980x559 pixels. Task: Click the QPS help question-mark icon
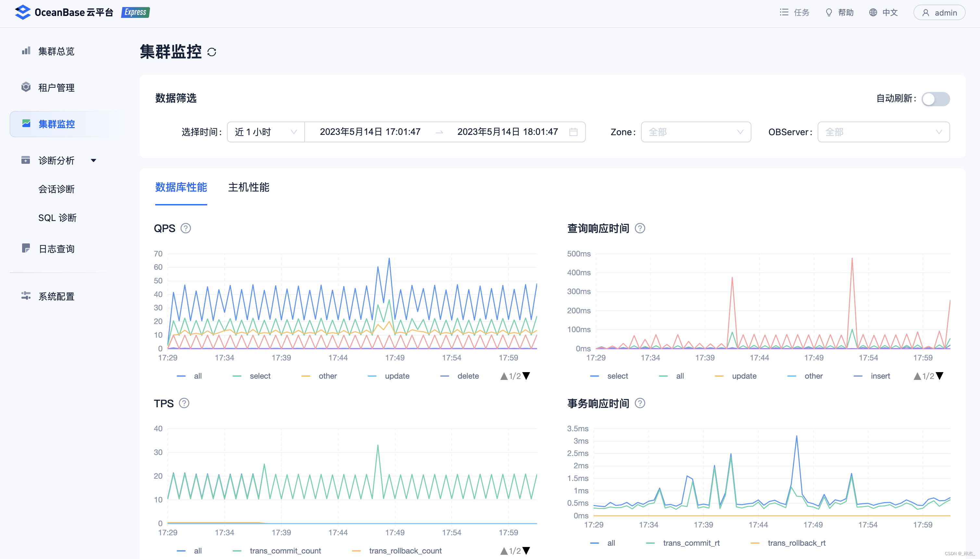(x=186, y=228)
